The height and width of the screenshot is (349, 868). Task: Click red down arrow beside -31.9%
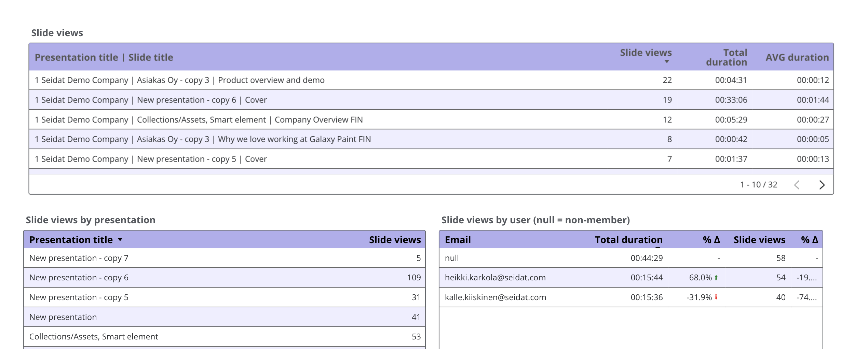[x=716, y=297]
